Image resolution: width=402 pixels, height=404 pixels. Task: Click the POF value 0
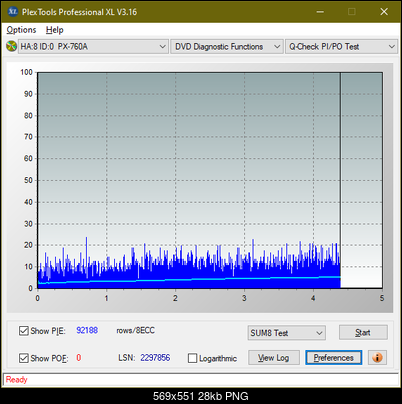(79, 358)
